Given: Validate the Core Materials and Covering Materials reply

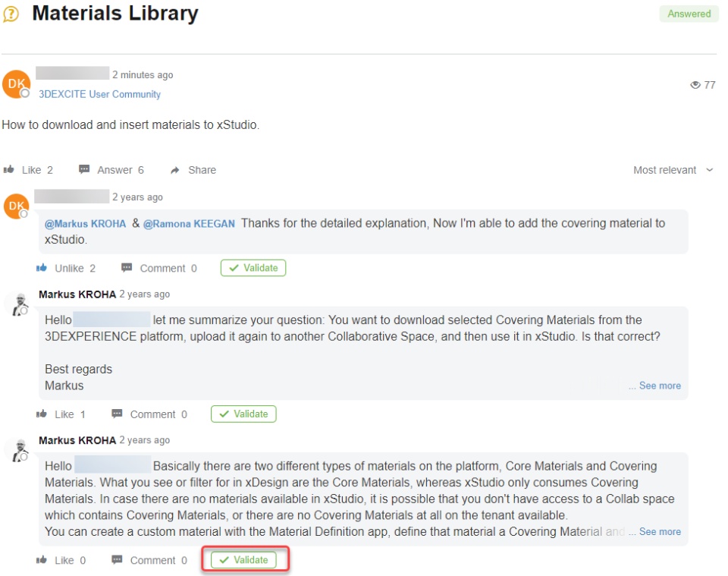Looking at the screenshot, I should tap(243, 560).
